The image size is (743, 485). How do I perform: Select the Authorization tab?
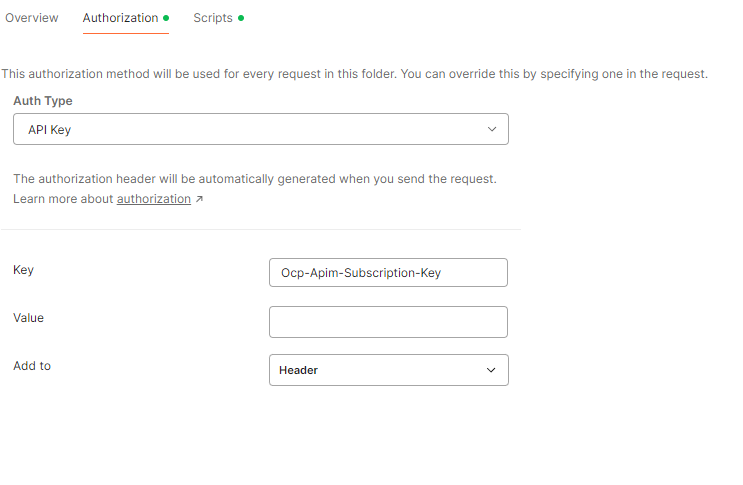(120, 18)
